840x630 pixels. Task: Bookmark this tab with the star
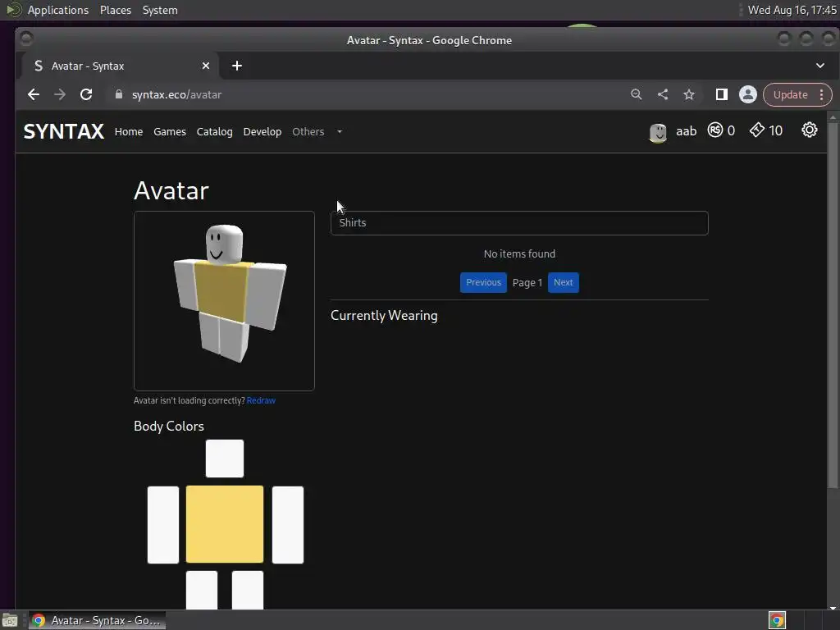point(689,95)
